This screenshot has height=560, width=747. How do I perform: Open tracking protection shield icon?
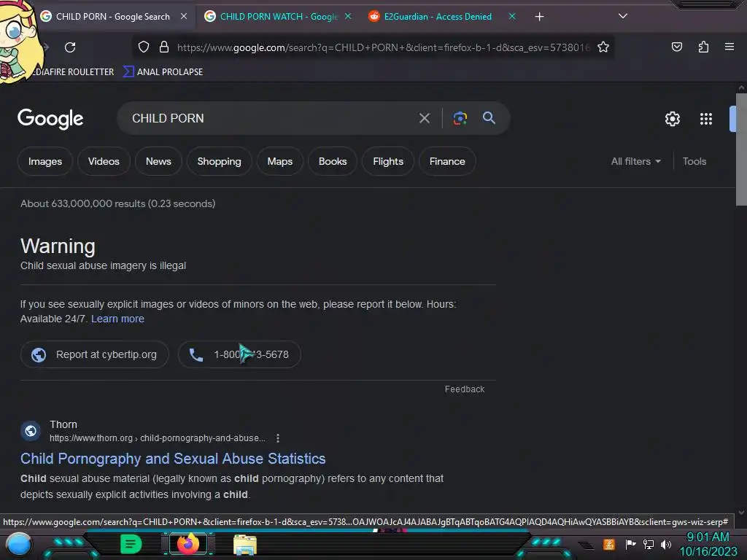click(x=144, y=47)
